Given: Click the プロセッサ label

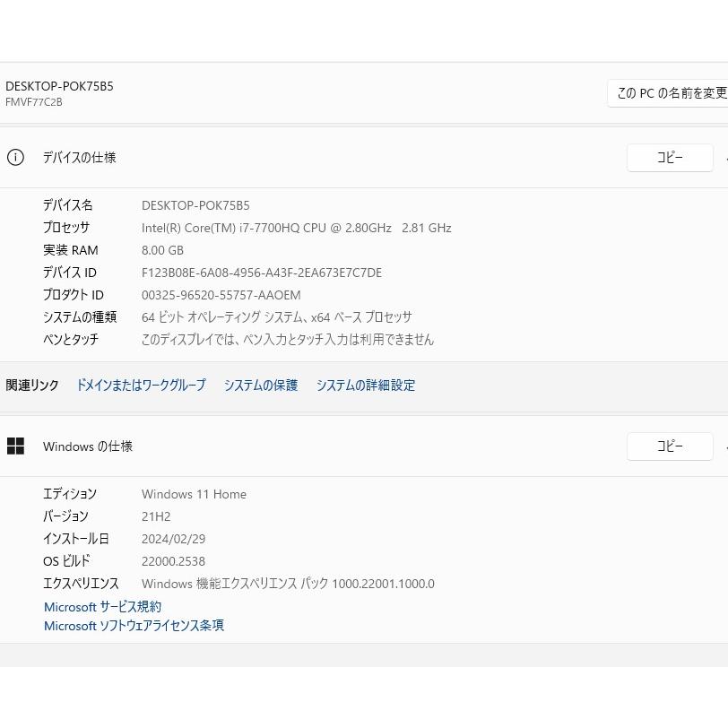Looking at the screenshot, I should (x=66, y=228).
